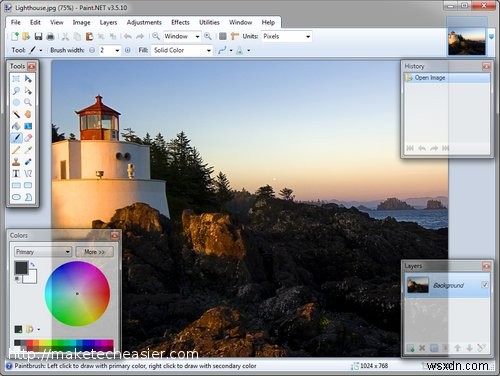
Task: Click the secondary white color swatch
Action: 31,279
